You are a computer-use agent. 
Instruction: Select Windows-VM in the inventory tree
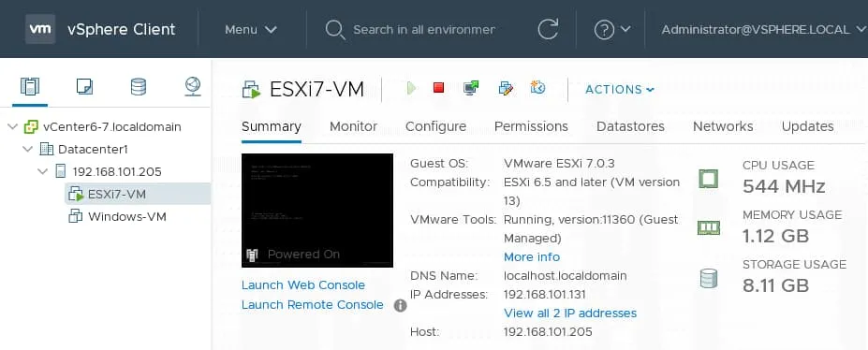[126, 217]
